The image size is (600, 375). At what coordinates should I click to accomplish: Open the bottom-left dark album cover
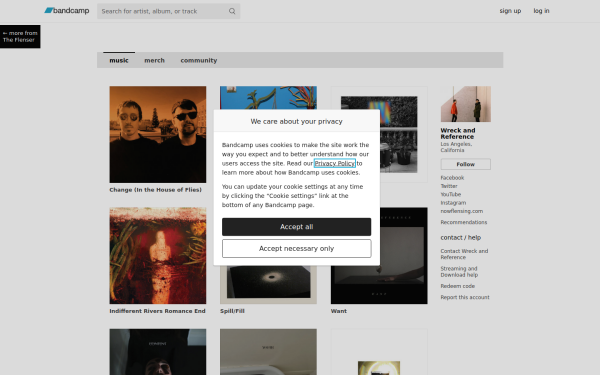click(x=158, y=352)
